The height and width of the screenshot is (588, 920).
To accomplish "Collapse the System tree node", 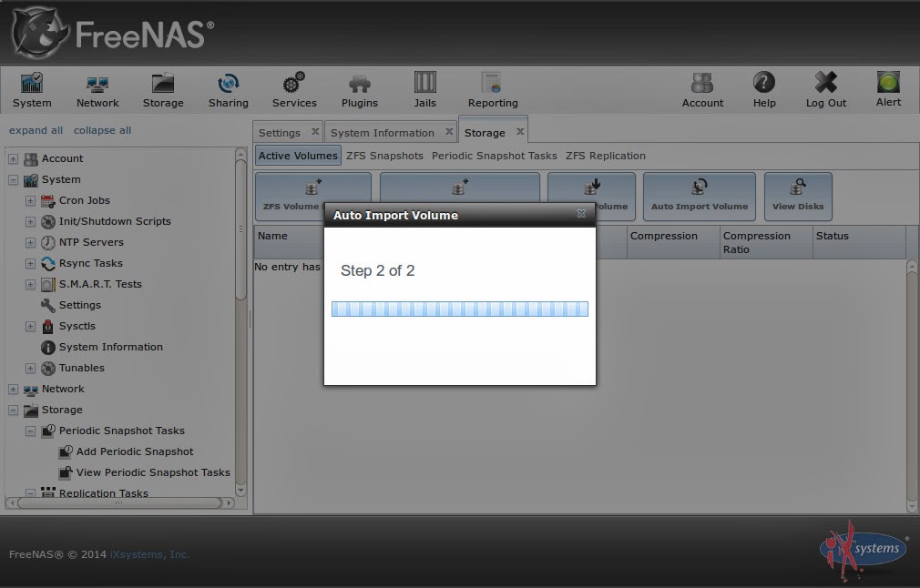I will (x=13, y=180).
